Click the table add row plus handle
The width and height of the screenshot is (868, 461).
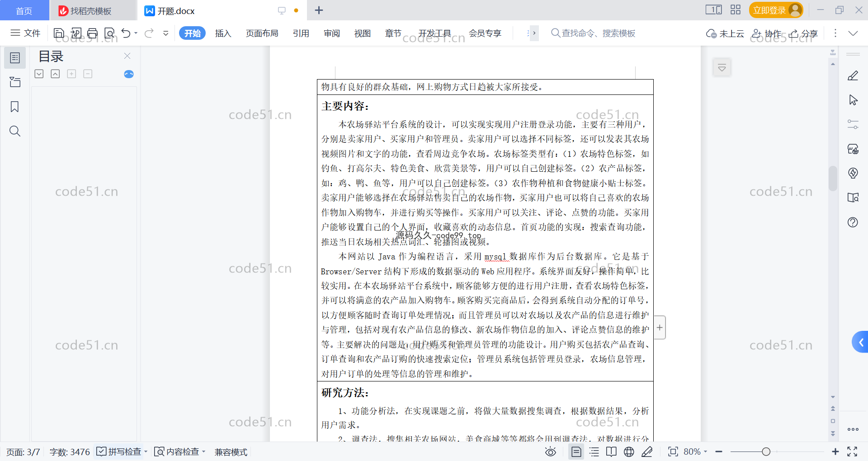click(660, 328)
